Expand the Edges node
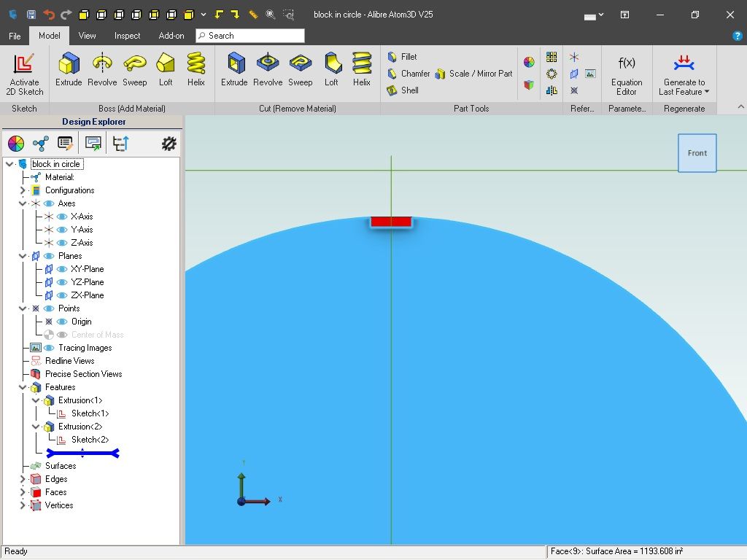The height and width of the screenshot is (560, 747). click(x=23, y=479)
